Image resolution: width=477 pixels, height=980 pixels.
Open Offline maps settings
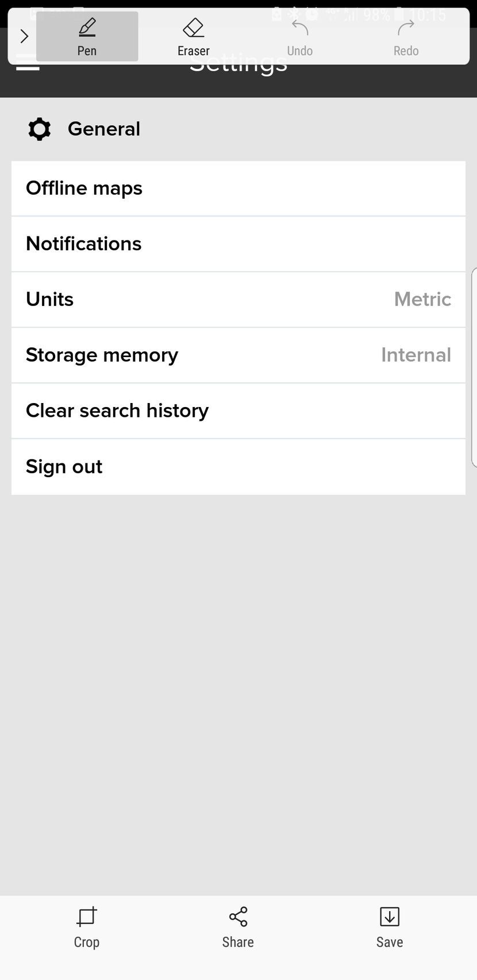(238, 188)
